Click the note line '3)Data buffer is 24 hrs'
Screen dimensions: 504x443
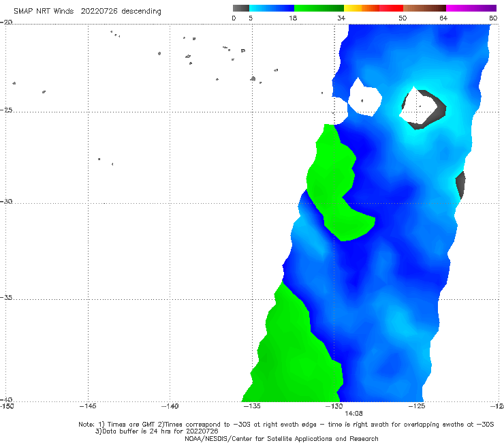coord(157,431)
